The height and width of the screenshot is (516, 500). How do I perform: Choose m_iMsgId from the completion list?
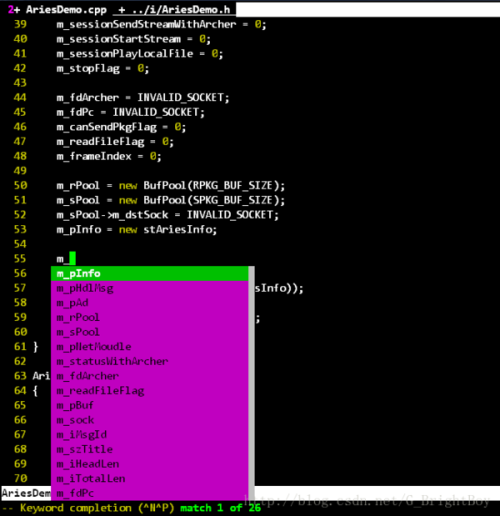pos(149,435)
